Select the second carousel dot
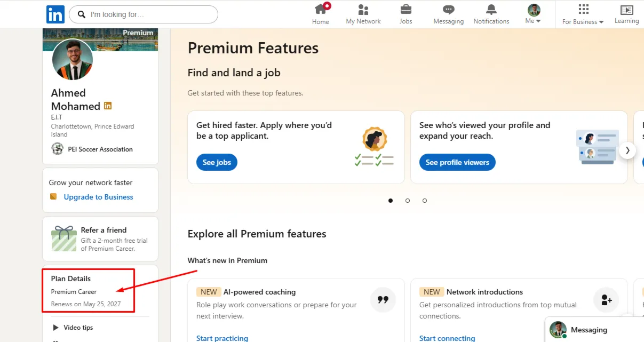Viewport: 644px width, 342px height. [x=408, y=201]
